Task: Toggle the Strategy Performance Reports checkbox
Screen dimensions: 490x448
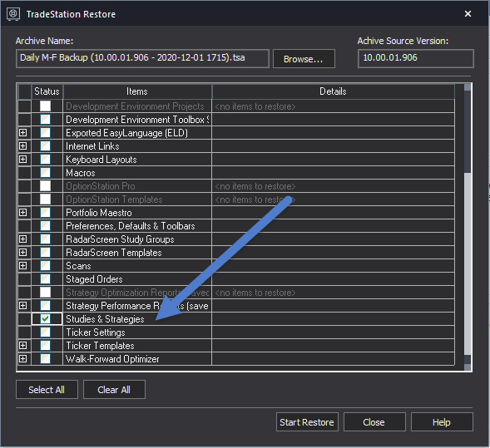Action: pos(45,306)
